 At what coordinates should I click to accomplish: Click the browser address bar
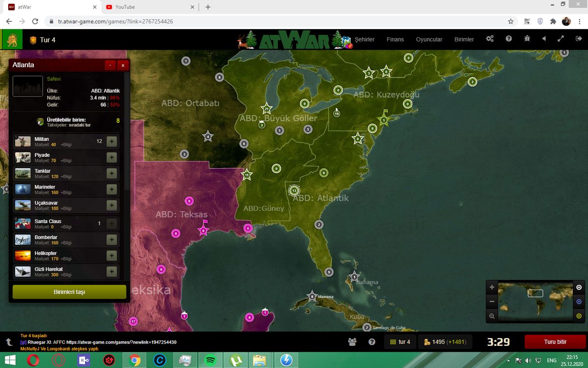[x=280, y=21]
